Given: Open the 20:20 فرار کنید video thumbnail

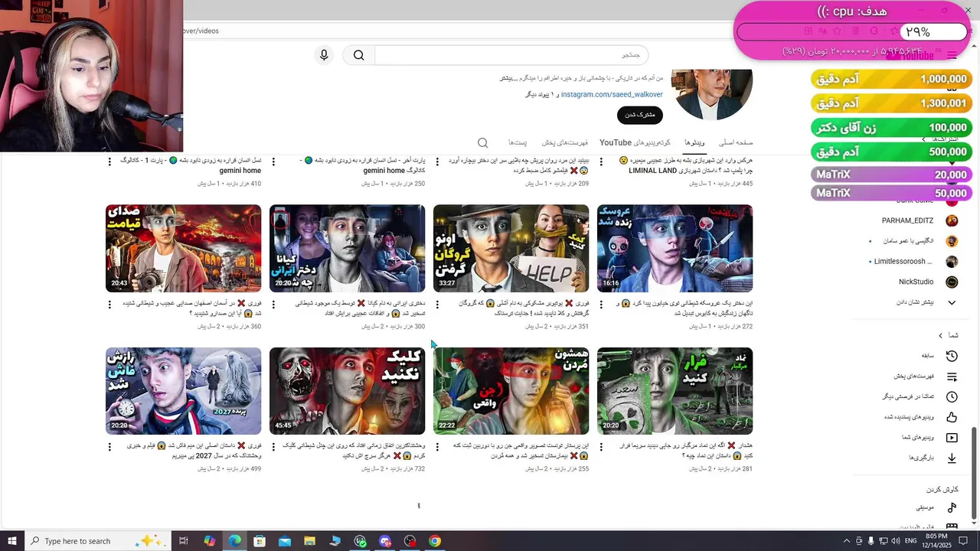Looking at the screenshot, I should (x=675, y=391).
